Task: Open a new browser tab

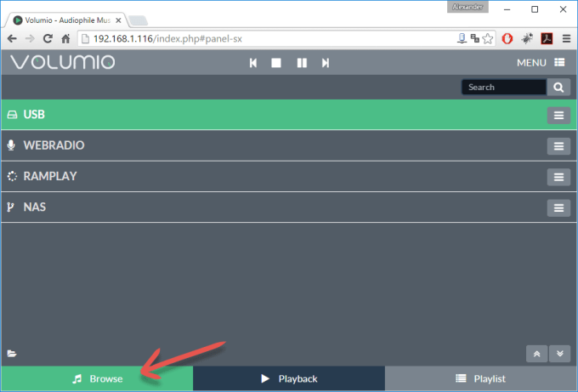Action: click(139, 20)
